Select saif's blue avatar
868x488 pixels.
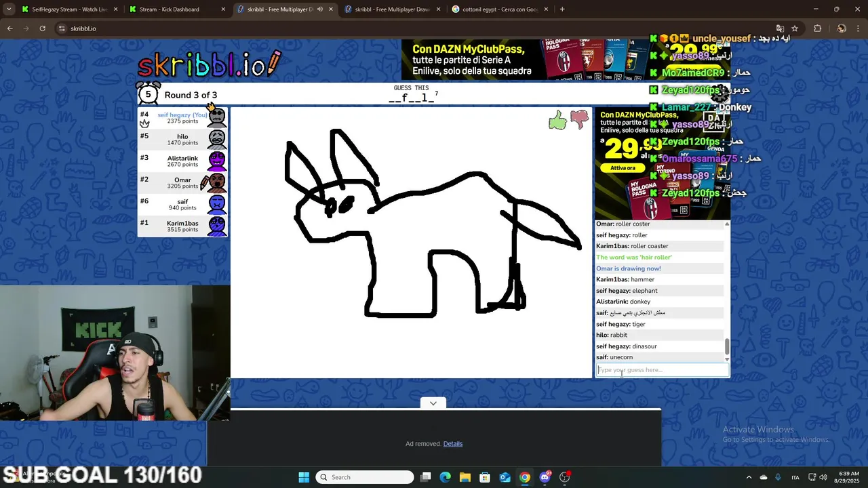(217, 204)
